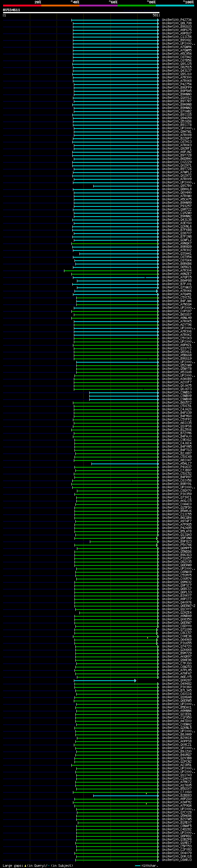Open the UniRef100_B8AP88 label
The height and width of the screenshot is (868, 197).
click(x=176, y=281)
